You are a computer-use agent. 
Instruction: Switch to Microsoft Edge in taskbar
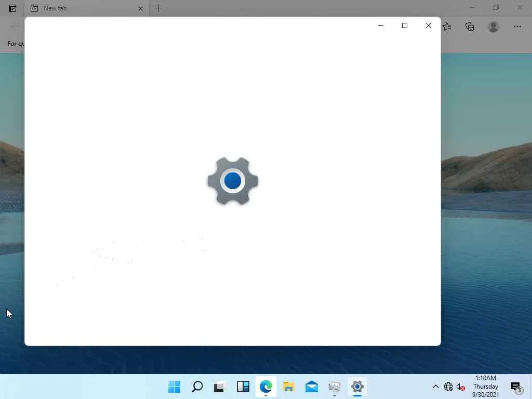tap(266, 387)
